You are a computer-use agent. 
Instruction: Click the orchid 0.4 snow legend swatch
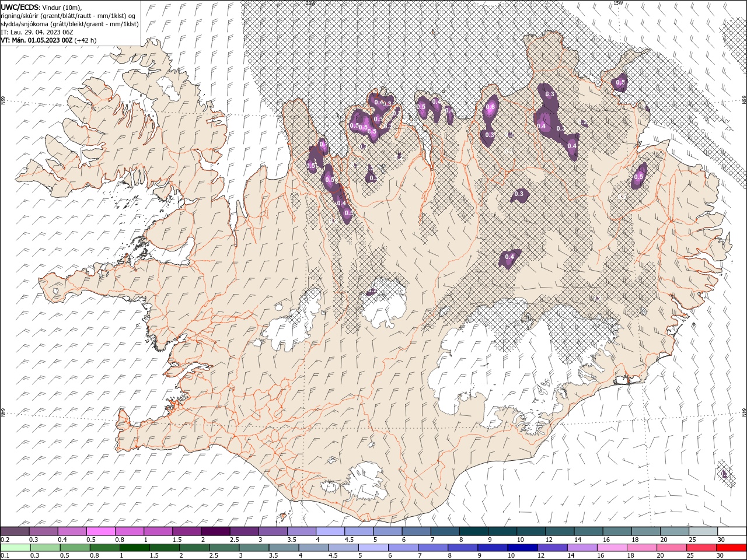tap(72, 531)
